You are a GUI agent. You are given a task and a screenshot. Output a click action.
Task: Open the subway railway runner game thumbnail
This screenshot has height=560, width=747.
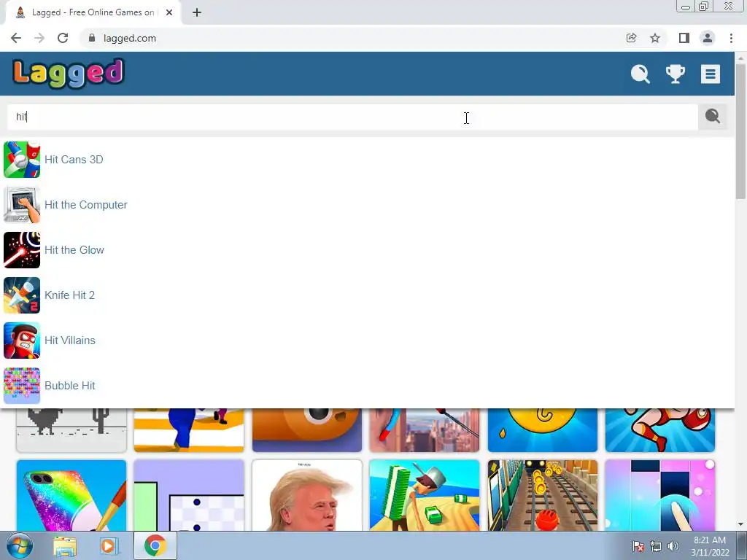click(543, 495)
